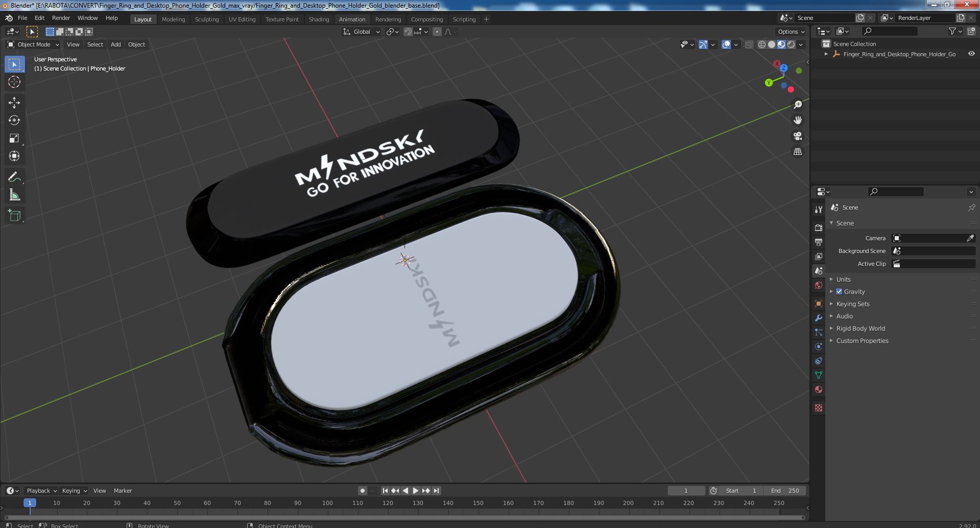Toggle snapping magnet
The height and width of the screenshot is (528, 980).
click(408, 32)
